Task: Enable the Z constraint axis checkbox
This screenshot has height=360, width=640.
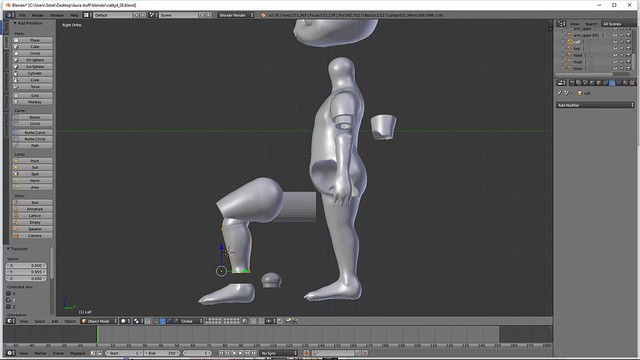Action: tap(9, 306)
